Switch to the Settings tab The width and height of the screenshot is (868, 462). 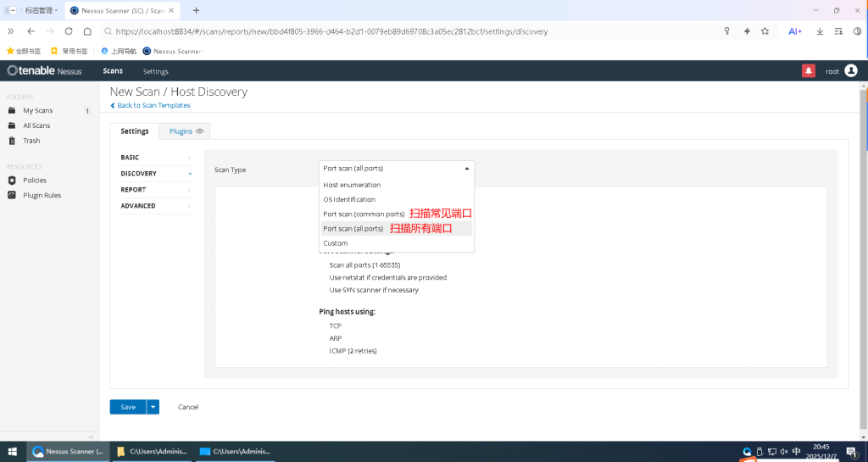coord(135,131)
